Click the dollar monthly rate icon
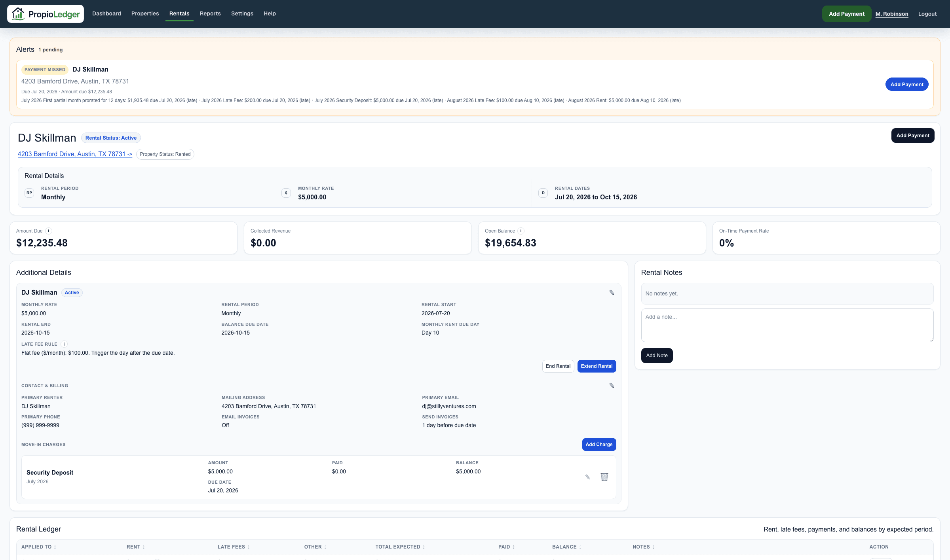Screen dimensions: 950x560 click(x=286, y=193)
